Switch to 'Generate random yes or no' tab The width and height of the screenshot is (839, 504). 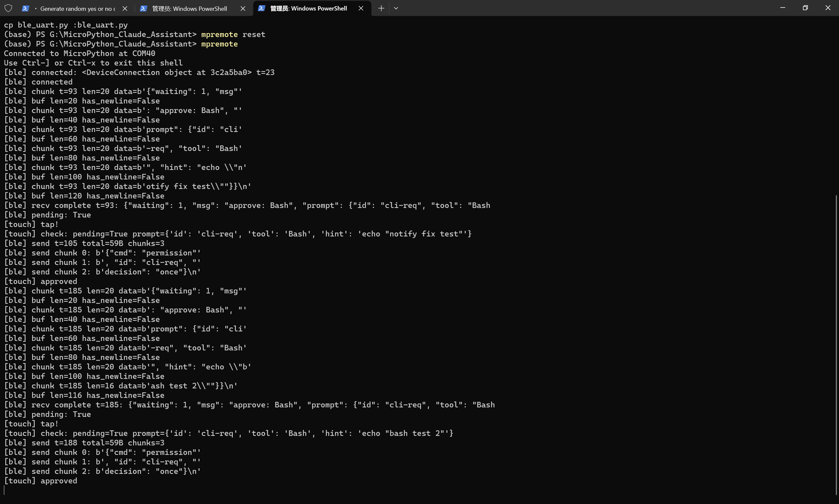pyautogui.click(x=77, y=9)
